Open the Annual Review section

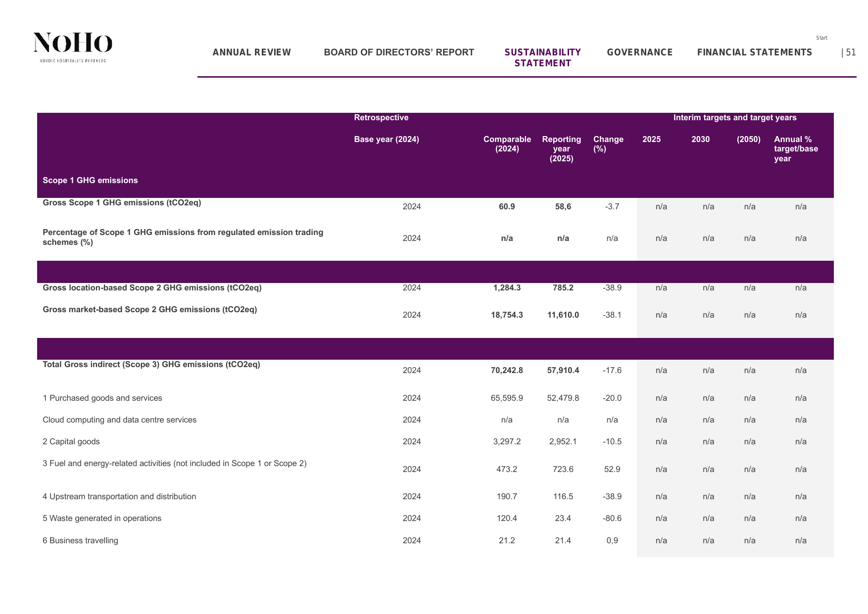point(252,52)
